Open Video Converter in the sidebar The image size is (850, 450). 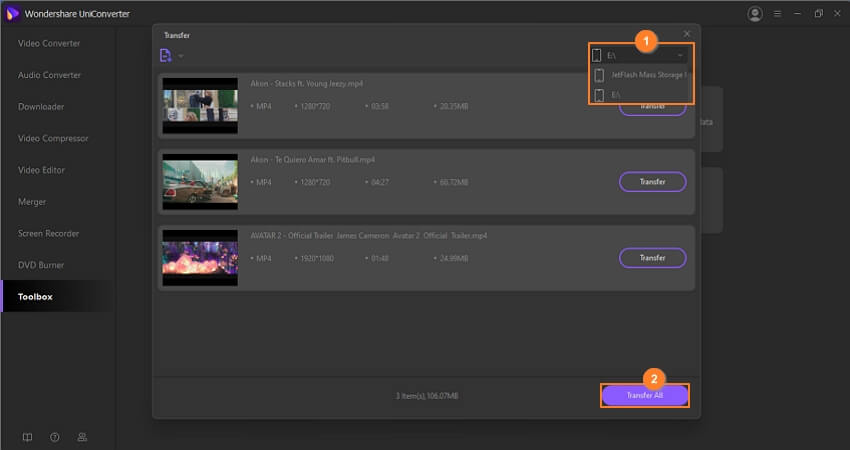pyautogui.click(x=49, y=43)
